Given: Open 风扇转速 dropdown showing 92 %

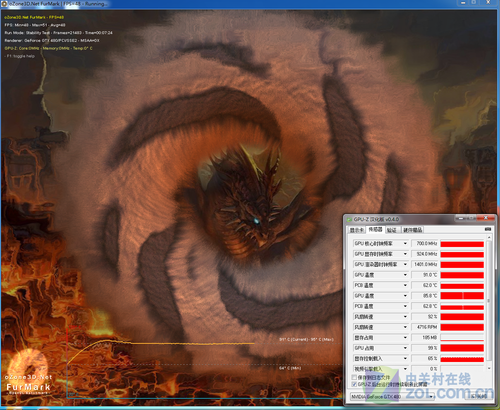Looking at the screenshot, I should 405,317.
